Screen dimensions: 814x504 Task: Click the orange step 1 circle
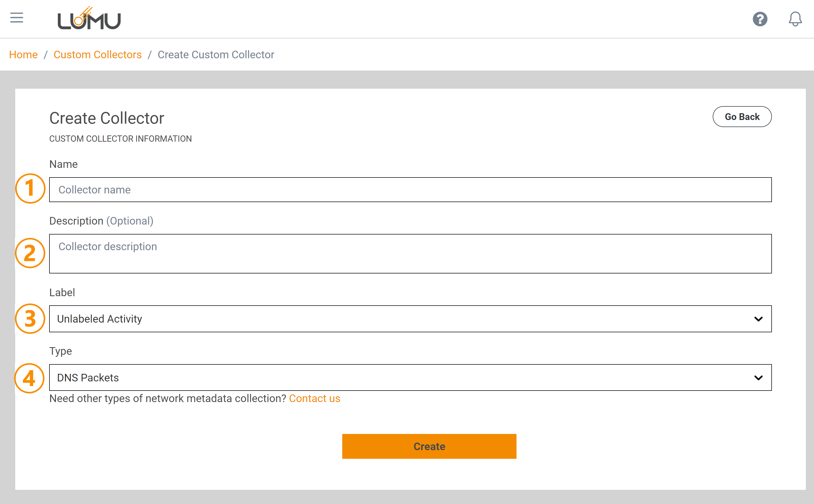(x=30, y=188)
